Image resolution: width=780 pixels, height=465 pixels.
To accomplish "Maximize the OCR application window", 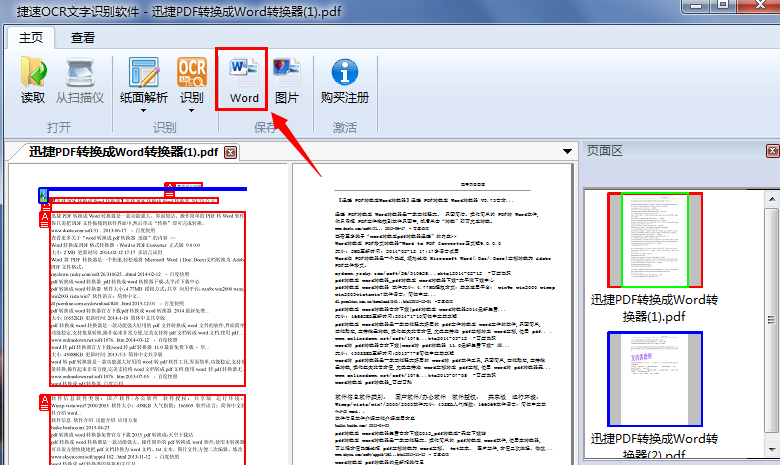I will point(723,5).
